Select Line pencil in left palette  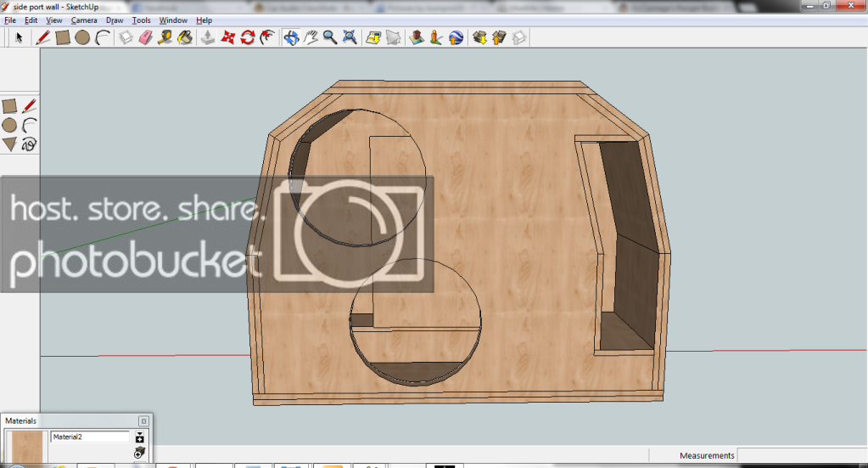(x=30, y=106)
